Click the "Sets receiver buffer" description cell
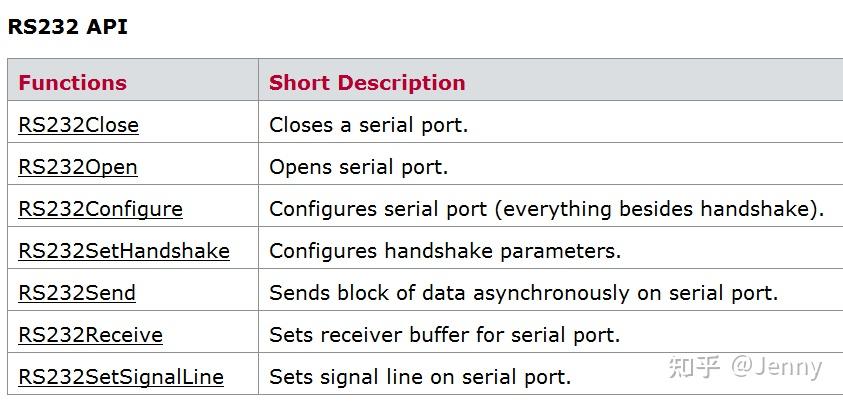Viewport: 843px width, 404px height. tap(444, 335)
